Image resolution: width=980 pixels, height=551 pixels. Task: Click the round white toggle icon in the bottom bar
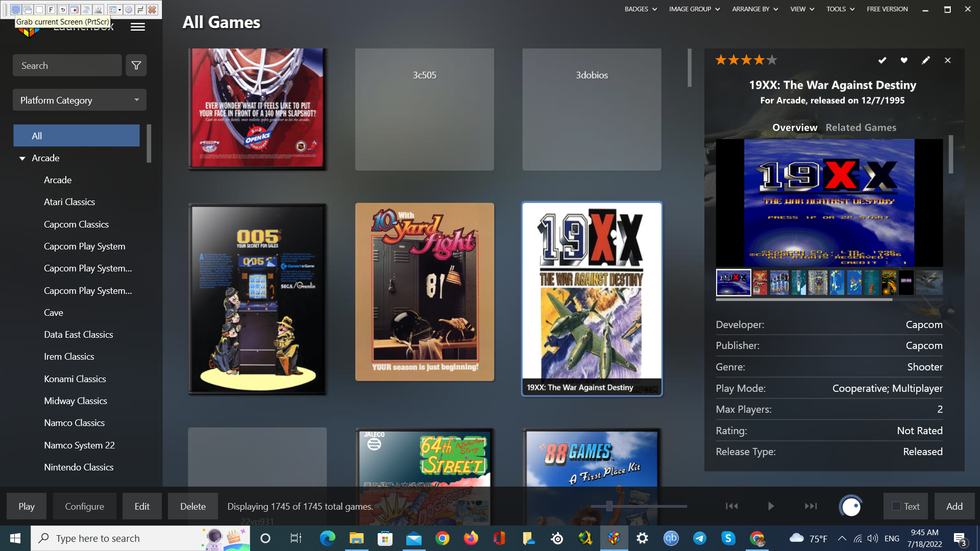(x=851, y=507)
